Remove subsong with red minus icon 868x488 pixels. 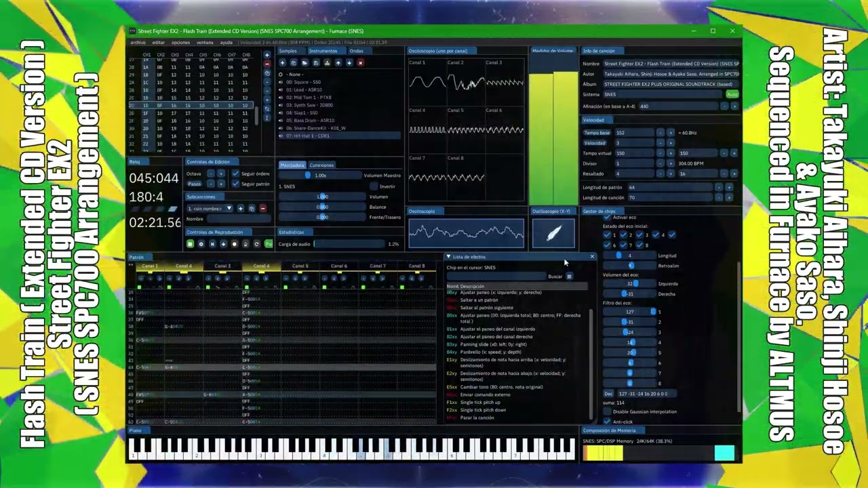point(263,208)
